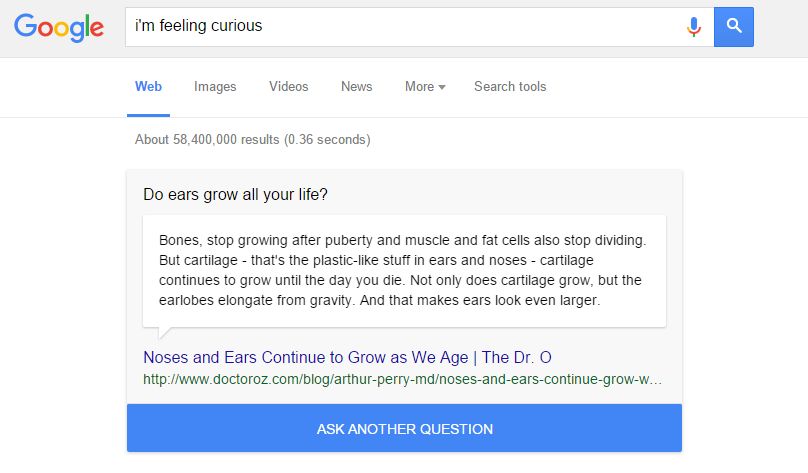Open the Images tab
The width and height of the screenshot is (808, 473).
(215, 87)
